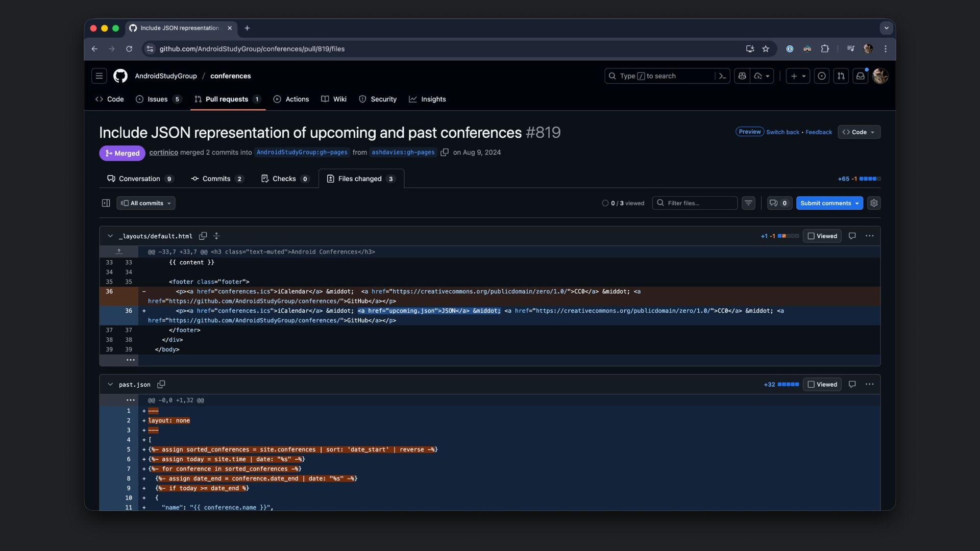This screenshot has height=551, width=980.
Task: Comment on the past.json file
Action: click(852, 384)
